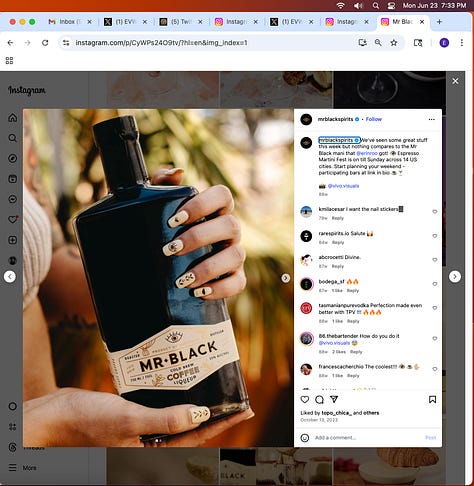Open Messages icon in sidebar

click(x=13, y=199)
